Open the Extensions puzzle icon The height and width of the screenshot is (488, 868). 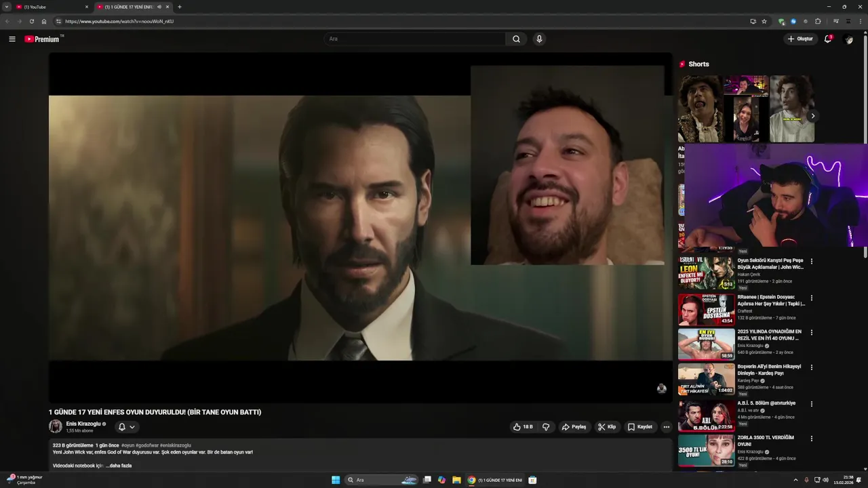818,21
